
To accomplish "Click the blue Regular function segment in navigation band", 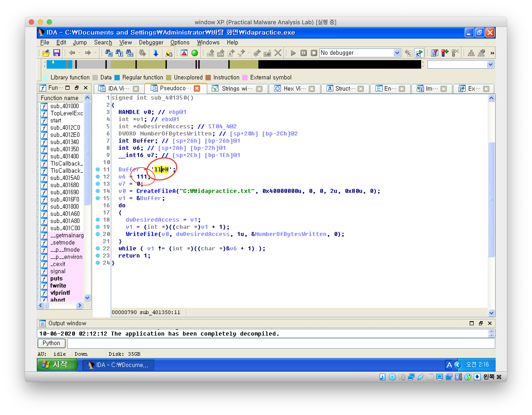I will (57, 65).
